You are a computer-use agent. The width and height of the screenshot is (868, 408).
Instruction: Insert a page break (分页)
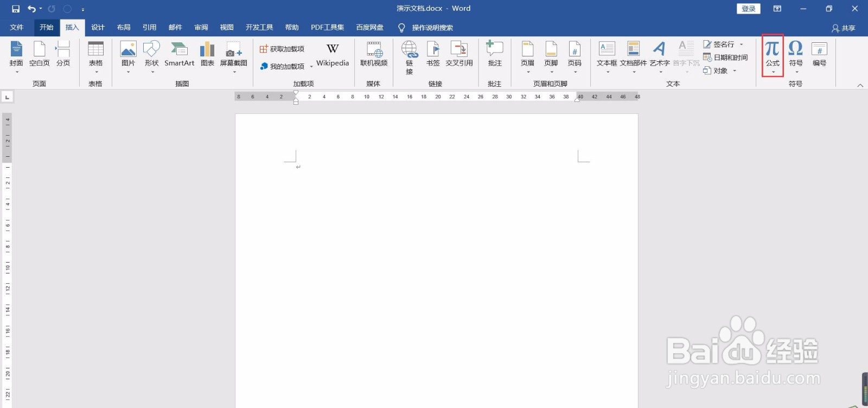[63, 54]
